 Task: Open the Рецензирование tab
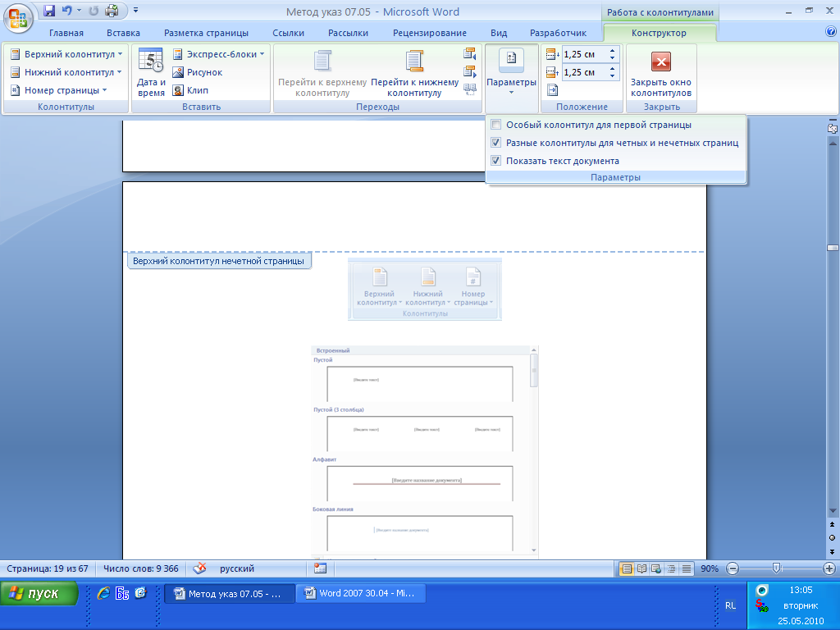pos(430,33)
